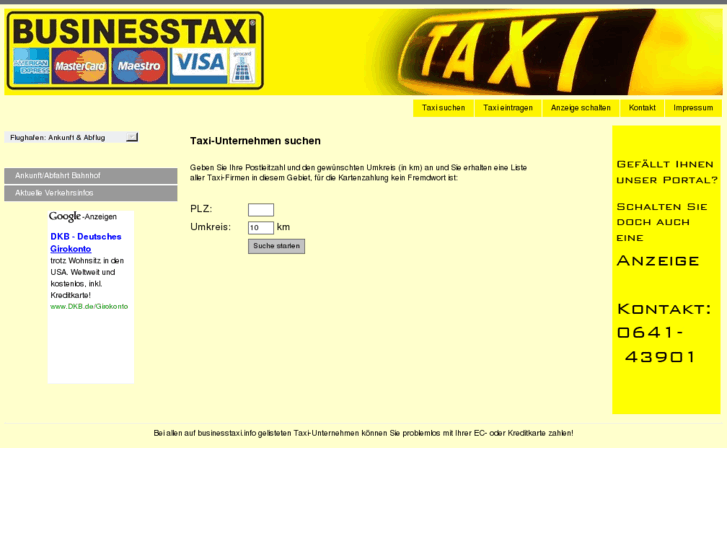Expand the Flughafen Ankunft & Abflug dropdown

click(71, 137)
